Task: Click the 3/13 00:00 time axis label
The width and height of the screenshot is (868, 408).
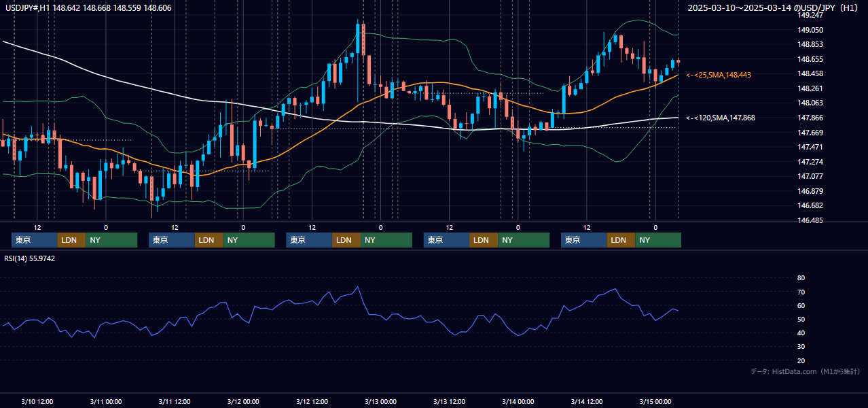Action: (x=380, y=401)
